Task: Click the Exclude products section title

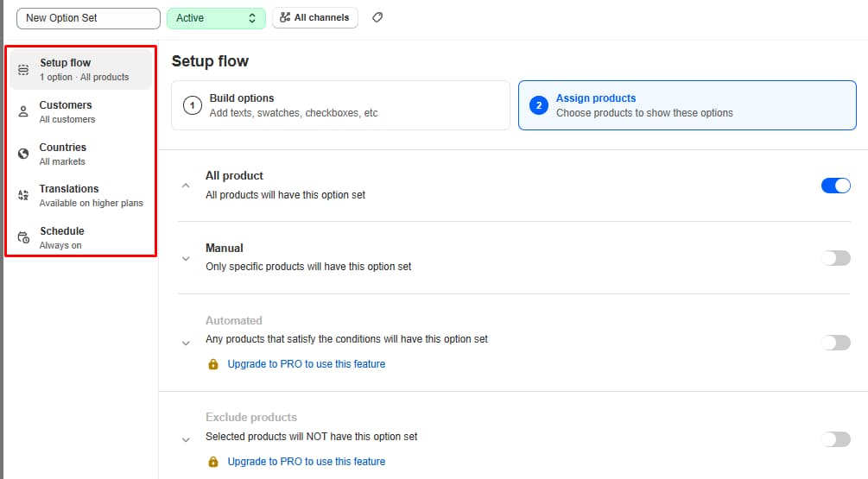Action: tap(250, 417)
